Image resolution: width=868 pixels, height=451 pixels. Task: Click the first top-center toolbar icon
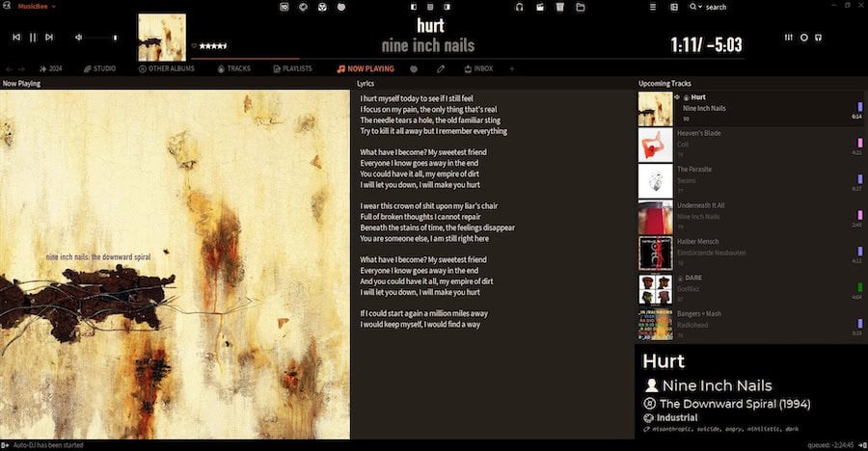click(x=284, y=7)
